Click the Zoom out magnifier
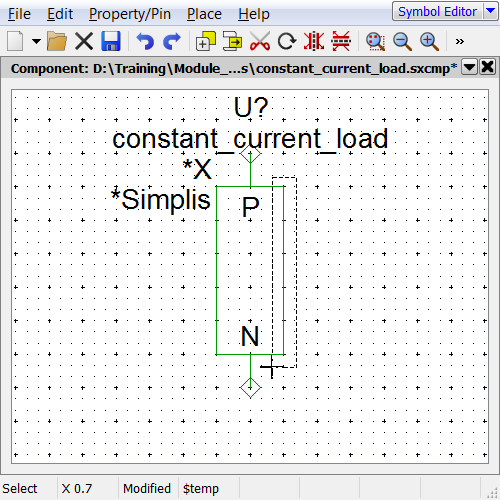The height and width of the screenshot is (500, 500). pos(402,42)
